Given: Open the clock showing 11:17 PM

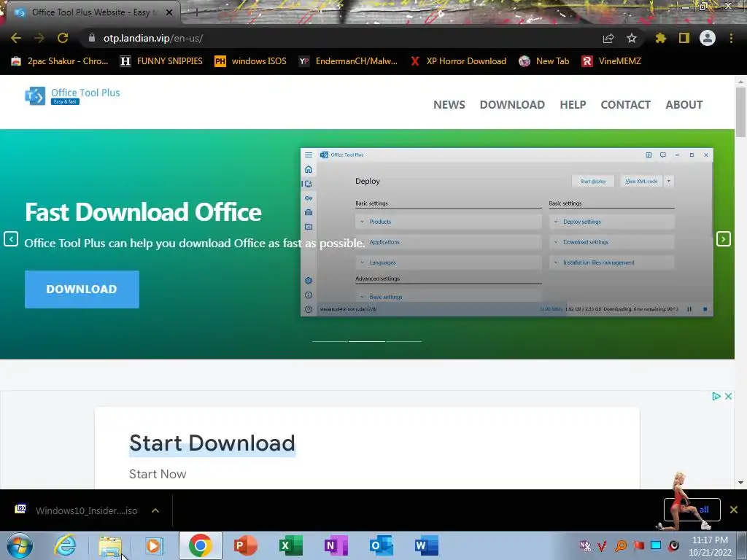Looking at the screenshot, I should [710, 546].
